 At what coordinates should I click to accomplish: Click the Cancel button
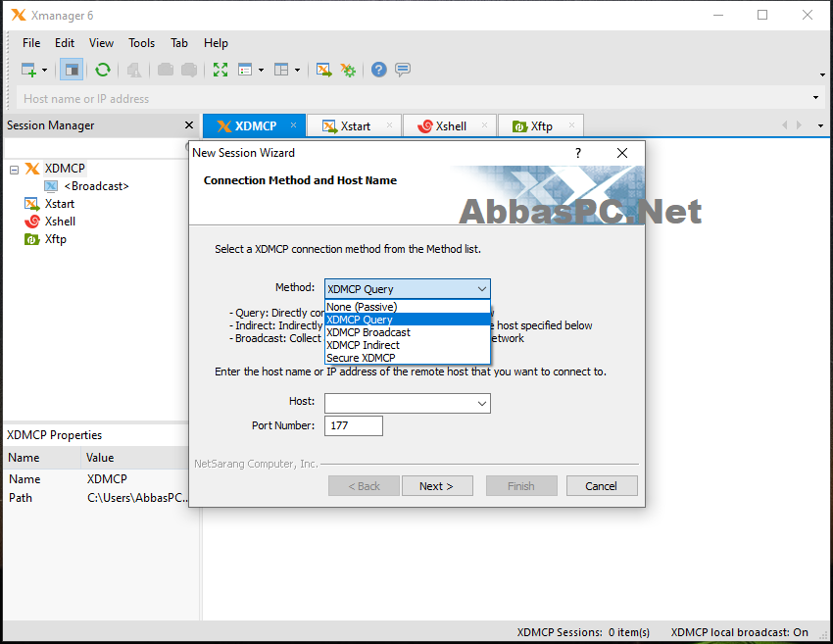click(x=602, y=485)
